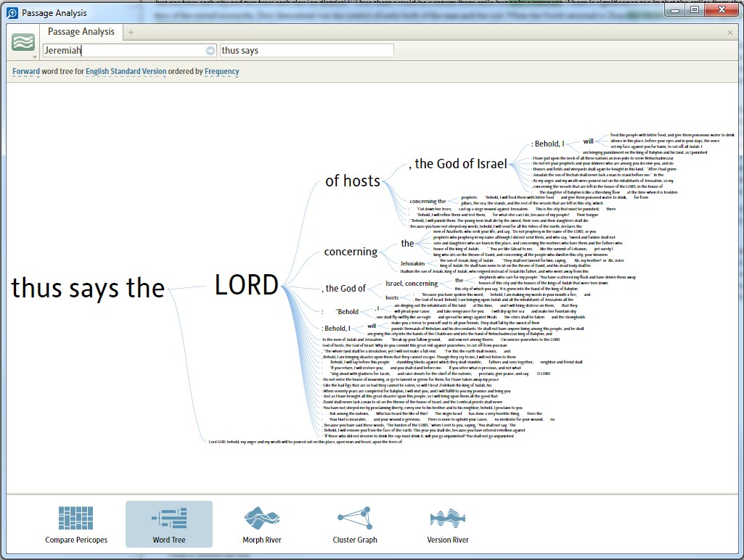Screen dimensions: 744x560
Task: Switch to Cluster Graph visualization
Action: tap(354, 518)
